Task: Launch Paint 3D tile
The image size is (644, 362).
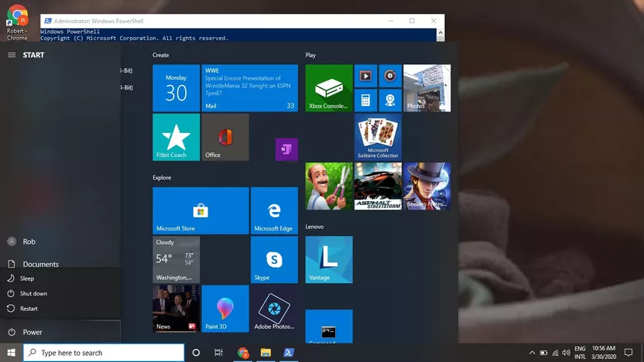Action: (x=225, y=309)
